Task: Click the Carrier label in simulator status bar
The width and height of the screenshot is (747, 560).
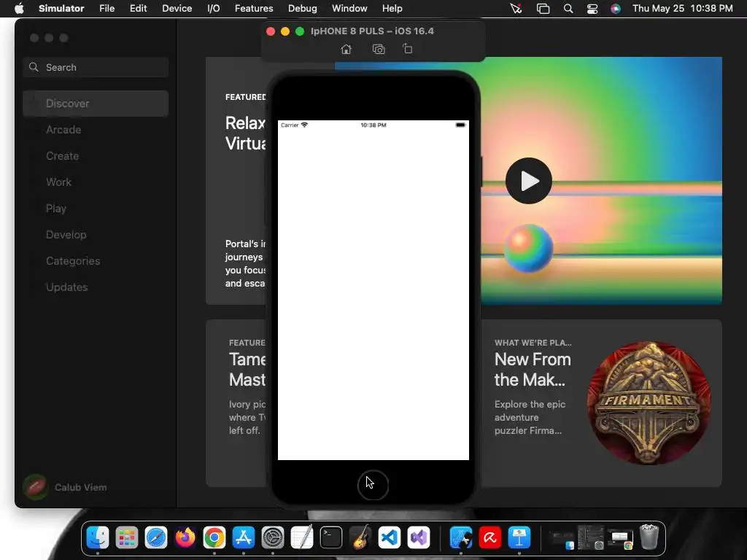Action: [x=290, y=125]
